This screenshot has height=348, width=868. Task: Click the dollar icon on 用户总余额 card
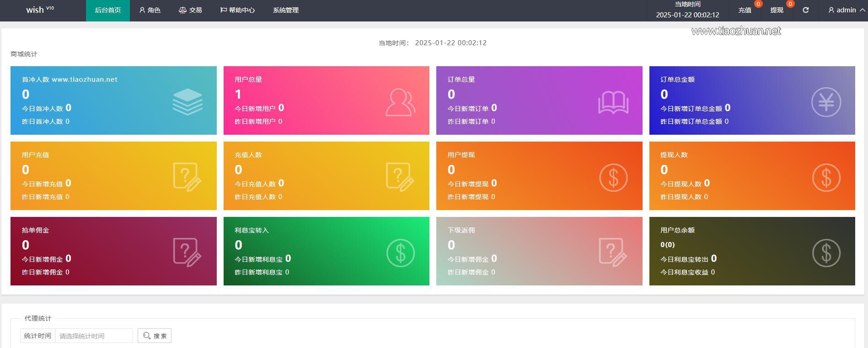click(826, 253)
